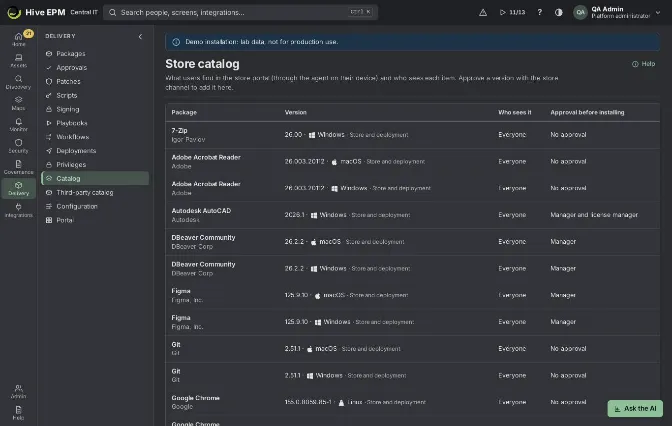
Task: Expand the QA Admin account menu chevron
Action: 658,12
